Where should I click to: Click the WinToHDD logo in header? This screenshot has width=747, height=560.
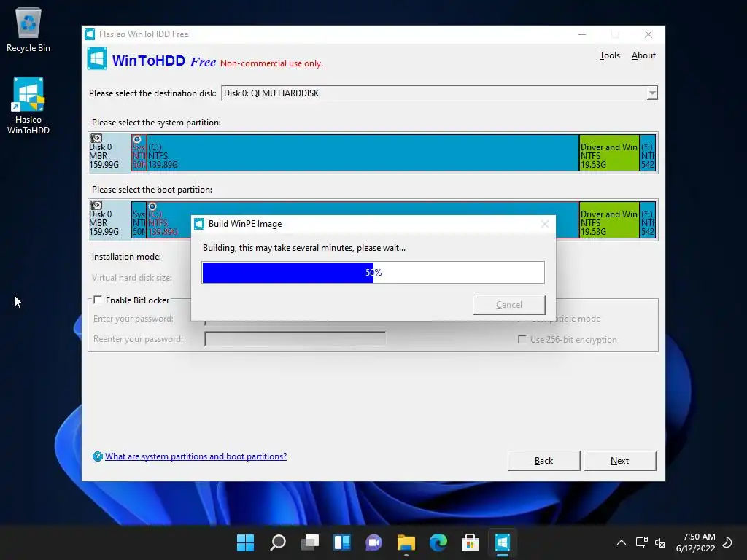pyautogui.click(x=97, y=58)
